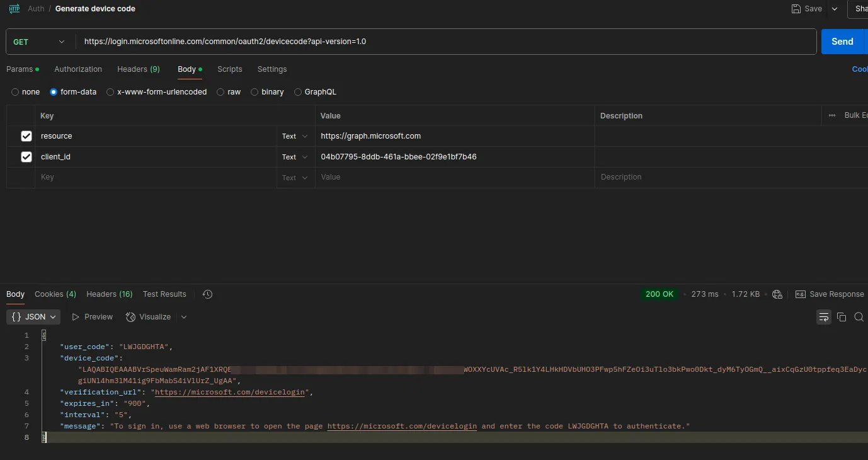Image resolution: width=868 pixels, height=460 pixels.
Task: Click the Visualize icon
Action: (130, 317)
